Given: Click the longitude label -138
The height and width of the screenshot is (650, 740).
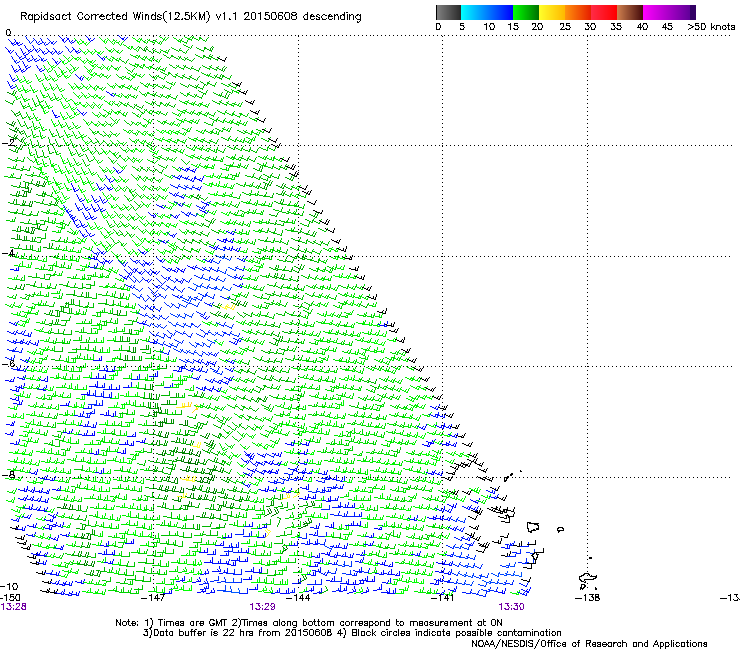Looking at the screenshot, I should click(x=588, y=598).
